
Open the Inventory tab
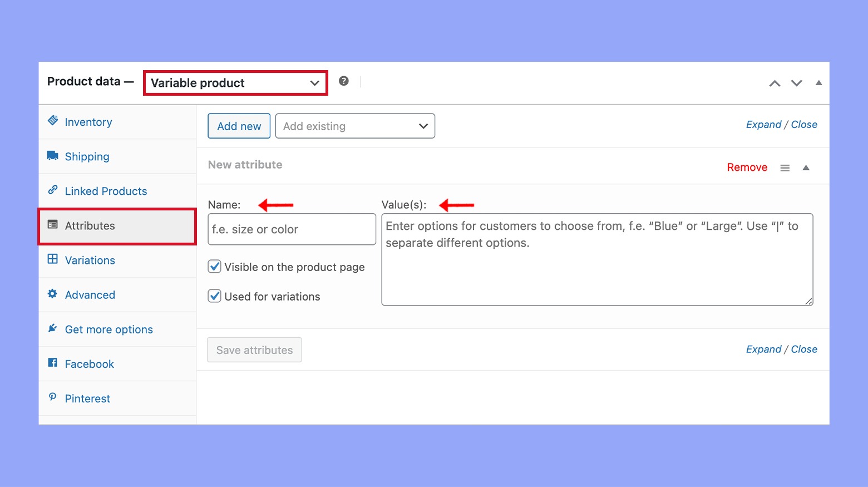pyautogui.click(x=117, y=122)
